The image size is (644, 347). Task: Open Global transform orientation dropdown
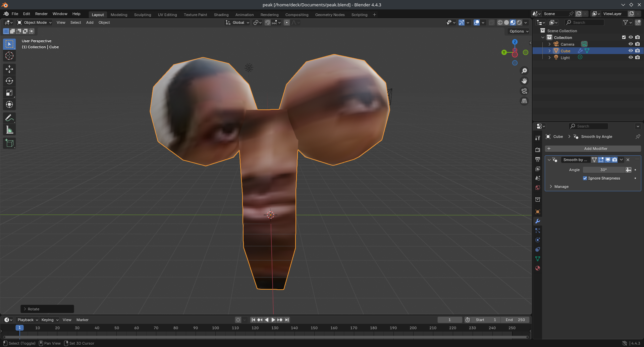click(237, 22)
